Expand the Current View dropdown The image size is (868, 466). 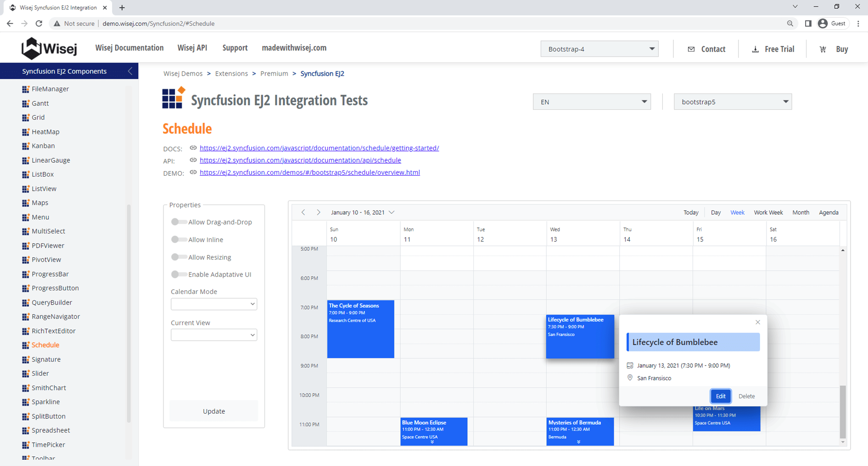[213, 335]
